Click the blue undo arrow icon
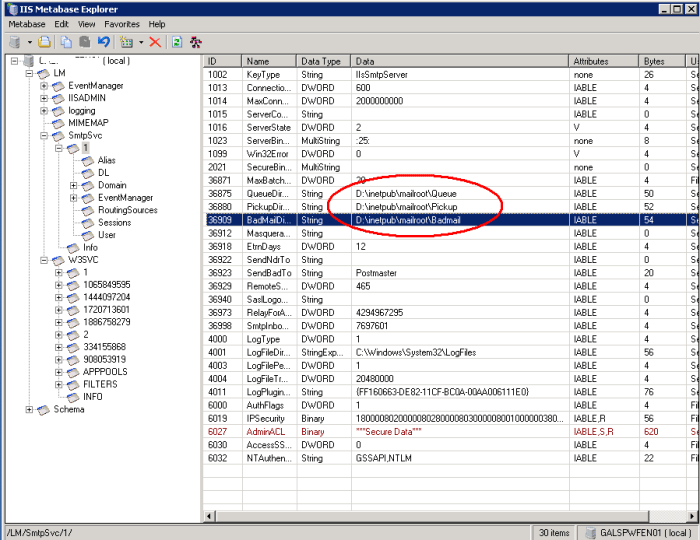 104,43
